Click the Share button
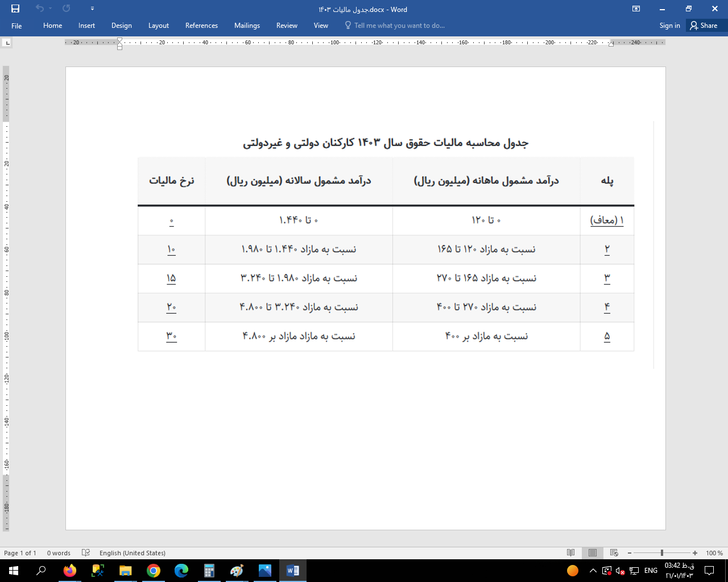This screenshot has width=728, height=582. (705, 26)
